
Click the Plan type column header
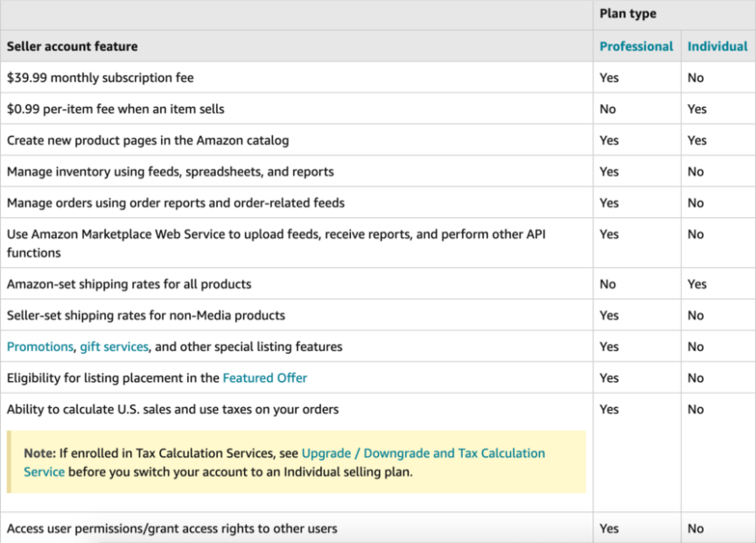(x=628, y=14)
